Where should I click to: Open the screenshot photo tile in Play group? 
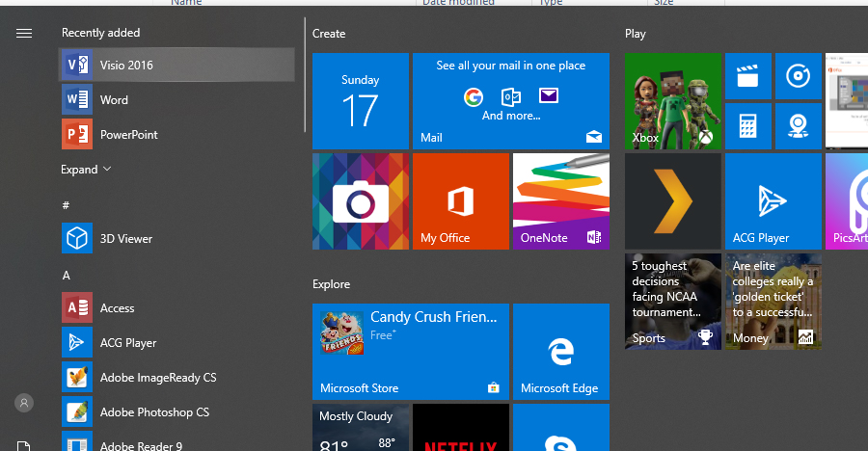click(x=847, y=101)
